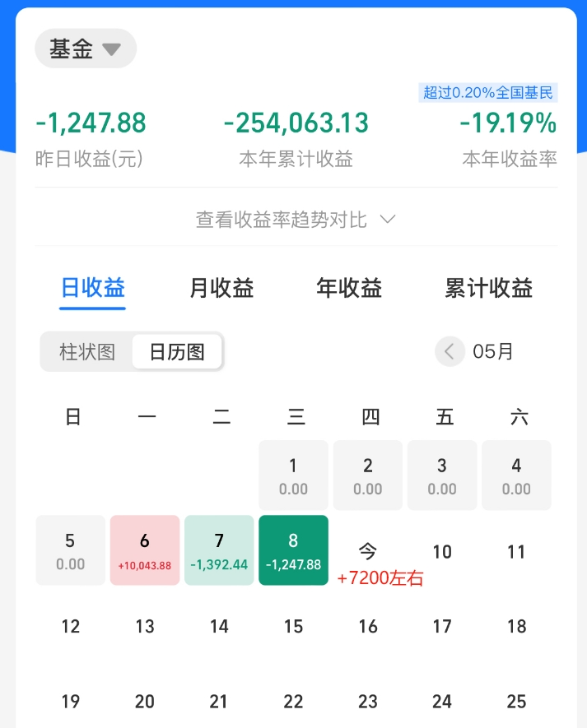This screenshot has height=728, width=587.
Task: Select calendar day 23
Action: point(368,701)
